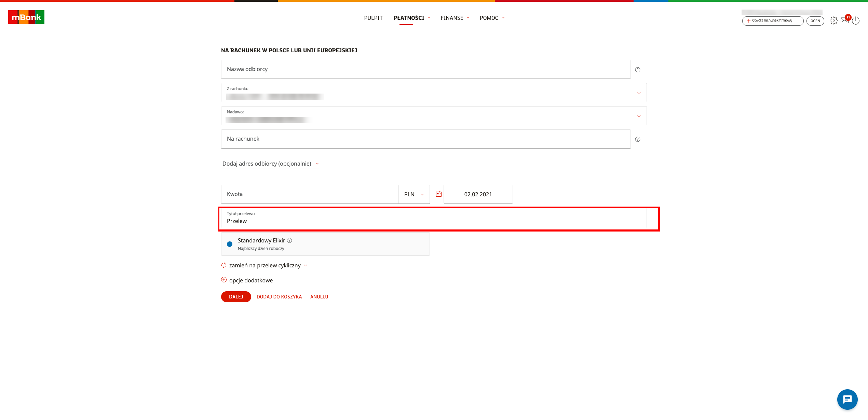
Task: Click the Kwota amount field
Action: (x=309, y=194)
